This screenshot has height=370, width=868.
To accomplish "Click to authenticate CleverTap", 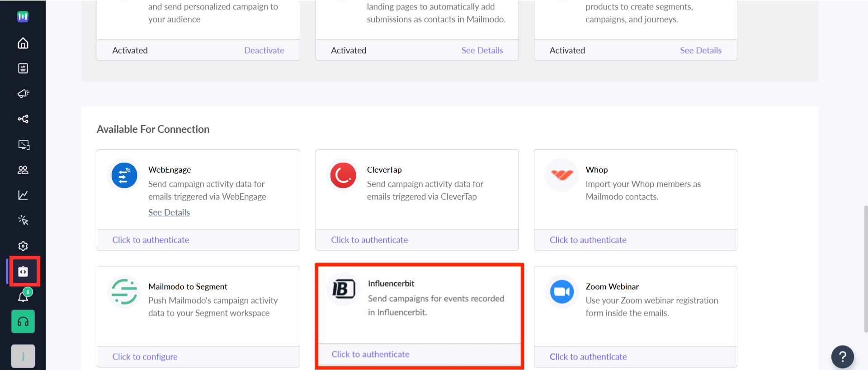I will coord(369,240).
